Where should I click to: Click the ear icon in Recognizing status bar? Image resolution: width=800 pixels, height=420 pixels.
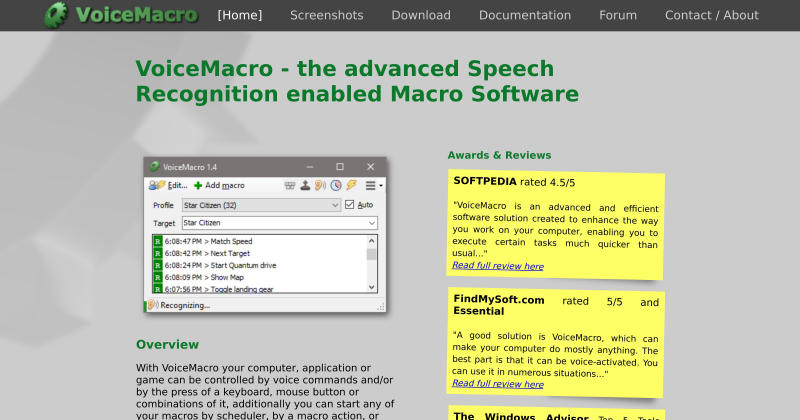[154, 305]
